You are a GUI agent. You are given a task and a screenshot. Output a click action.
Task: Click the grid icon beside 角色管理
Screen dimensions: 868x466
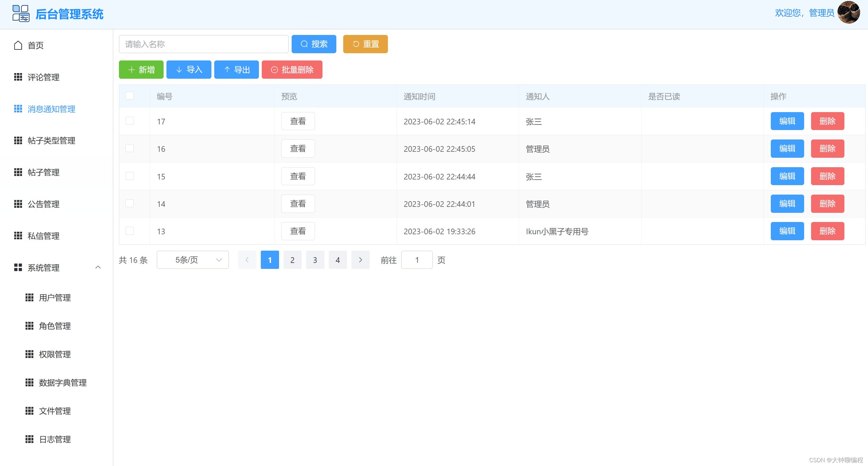point(30,326)
